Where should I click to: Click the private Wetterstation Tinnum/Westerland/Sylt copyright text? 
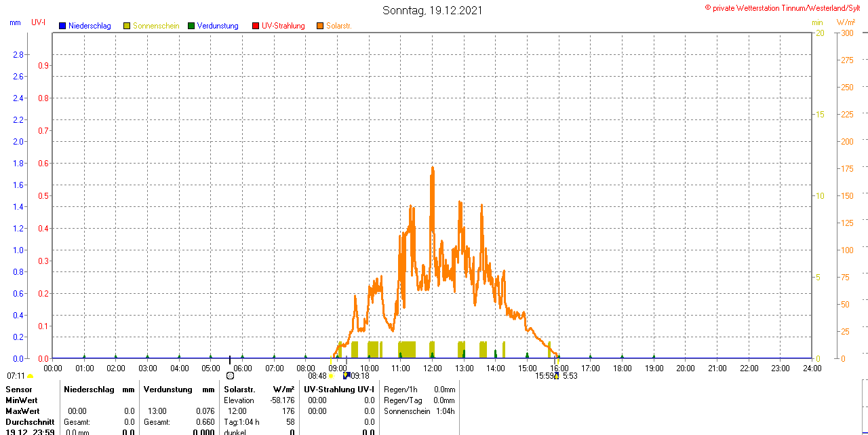(x=785, y=8)
